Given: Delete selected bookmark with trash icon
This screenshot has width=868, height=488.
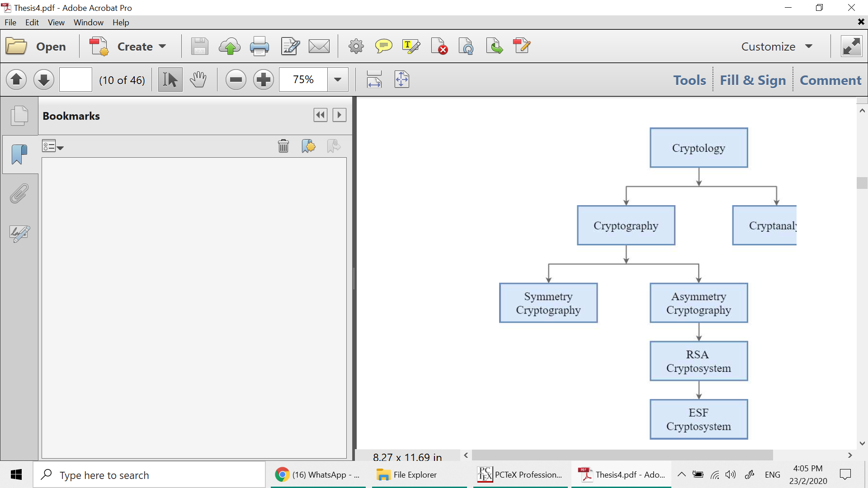Looking at the screenshot, I should 283,146.
